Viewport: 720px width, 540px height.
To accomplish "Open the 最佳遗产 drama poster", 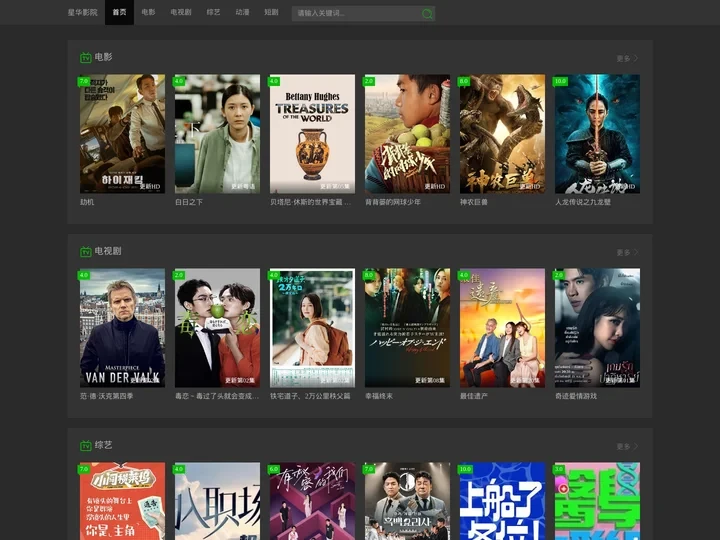I will click(x=503, y=328).
